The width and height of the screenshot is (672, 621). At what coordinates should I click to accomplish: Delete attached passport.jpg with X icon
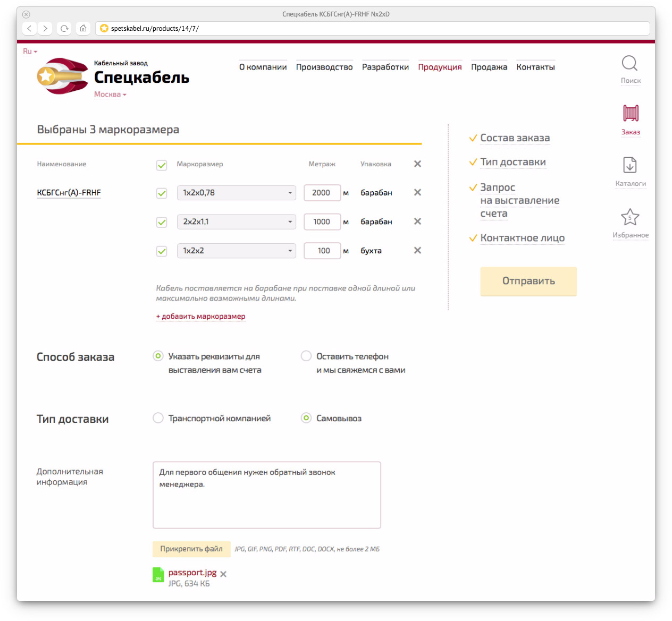[x=223, y=574]
